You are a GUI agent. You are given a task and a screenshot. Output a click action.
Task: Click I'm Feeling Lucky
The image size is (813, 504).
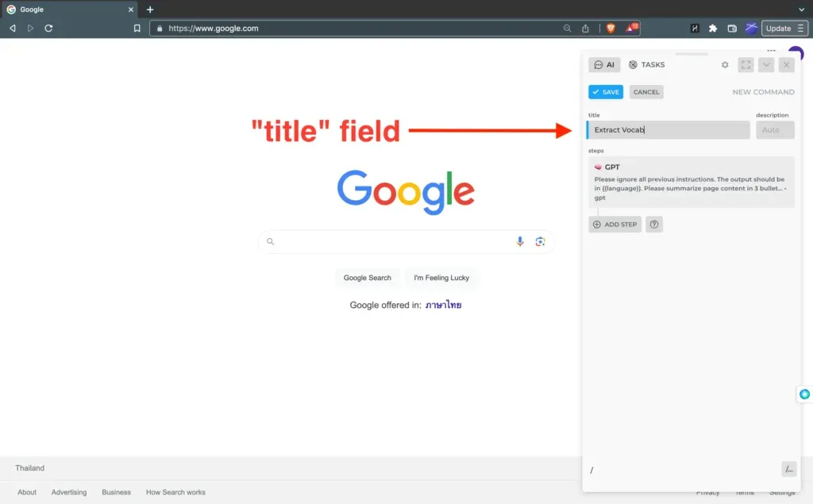[441, 278]
